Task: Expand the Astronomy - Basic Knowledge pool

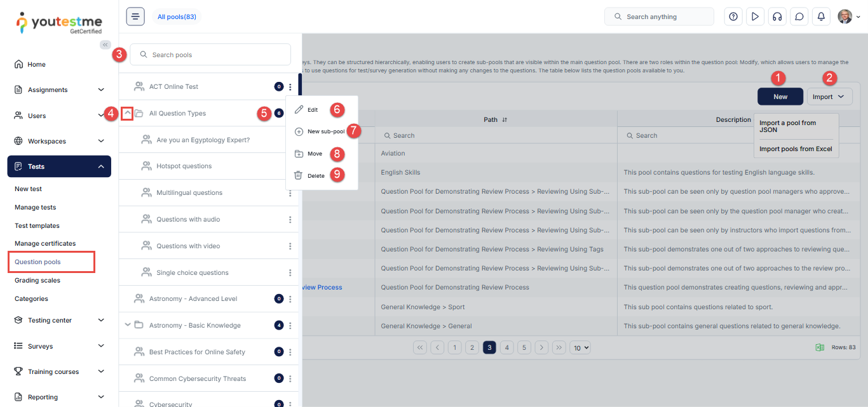Action: point(128,325)
